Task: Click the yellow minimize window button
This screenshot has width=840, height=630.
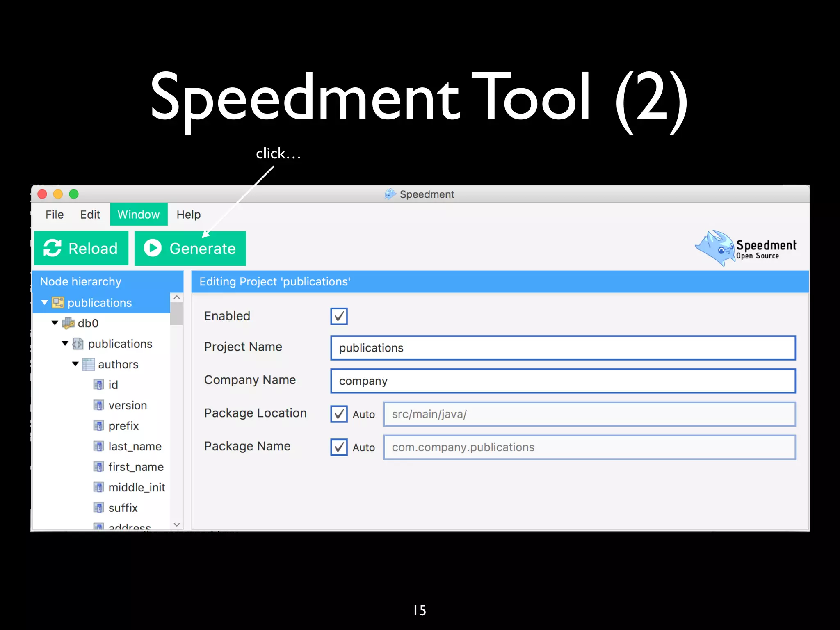Action: point(58,194)
